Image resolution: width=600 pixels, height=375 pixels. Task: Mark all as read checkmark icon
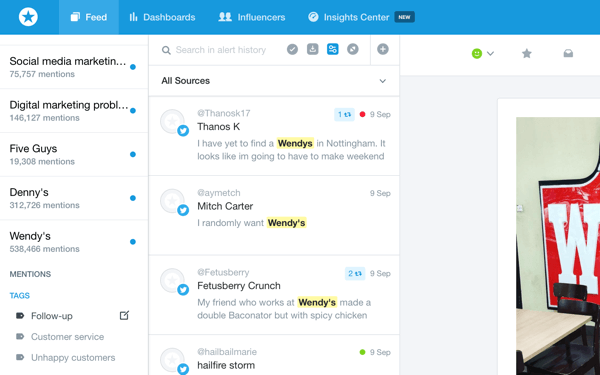click(292, 49)
